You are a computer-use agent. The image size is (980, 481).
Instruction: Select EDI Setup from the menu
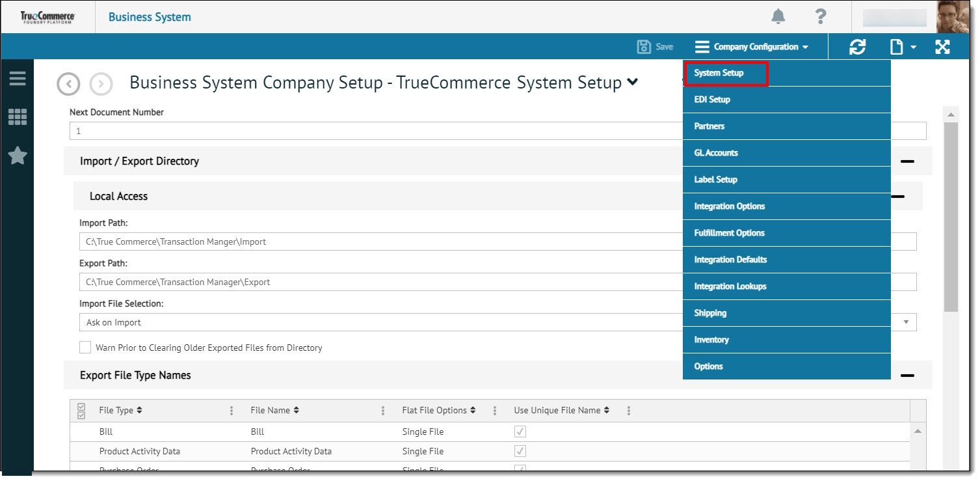click(x=712, y=100)
